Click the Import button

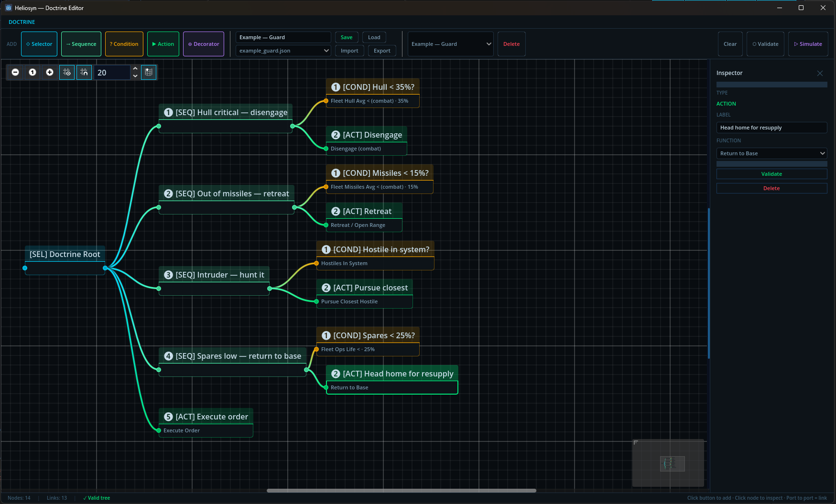349,51
